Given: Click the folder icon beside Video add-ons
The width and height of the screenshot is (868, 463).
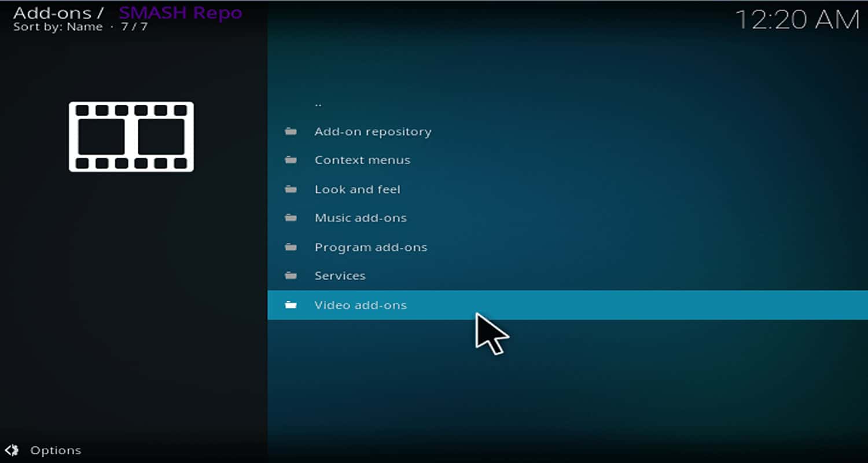Looking at the screenshot, I should 290,305.
